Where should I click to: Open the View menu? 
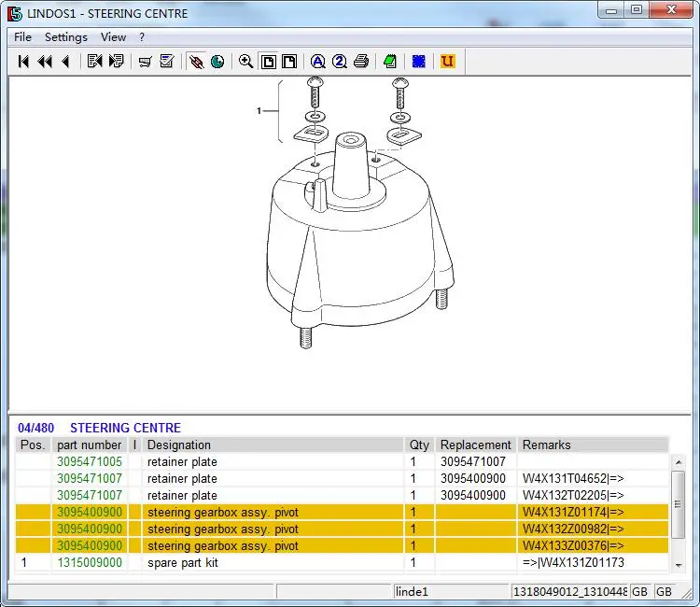[113, 37]
